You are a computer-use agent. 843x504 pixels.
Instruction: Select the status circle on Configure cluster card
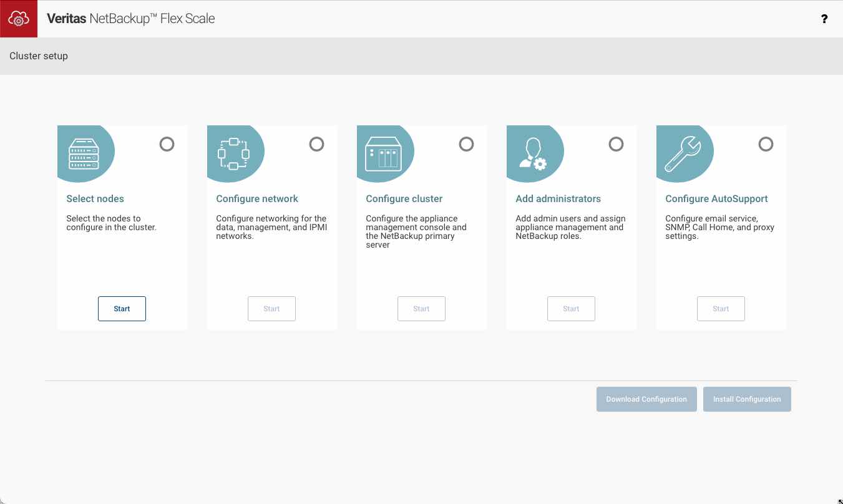click(466, 144)
